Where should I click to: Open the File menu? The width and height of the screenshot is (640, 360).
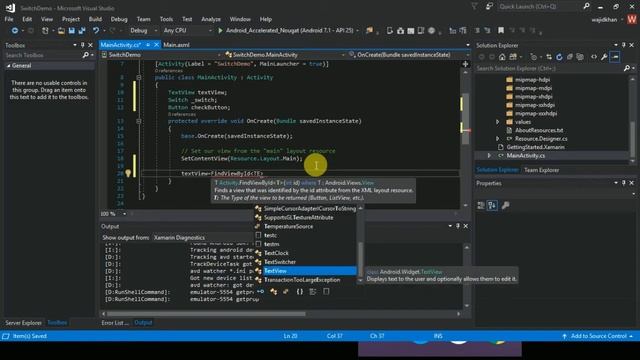[9, 19]
